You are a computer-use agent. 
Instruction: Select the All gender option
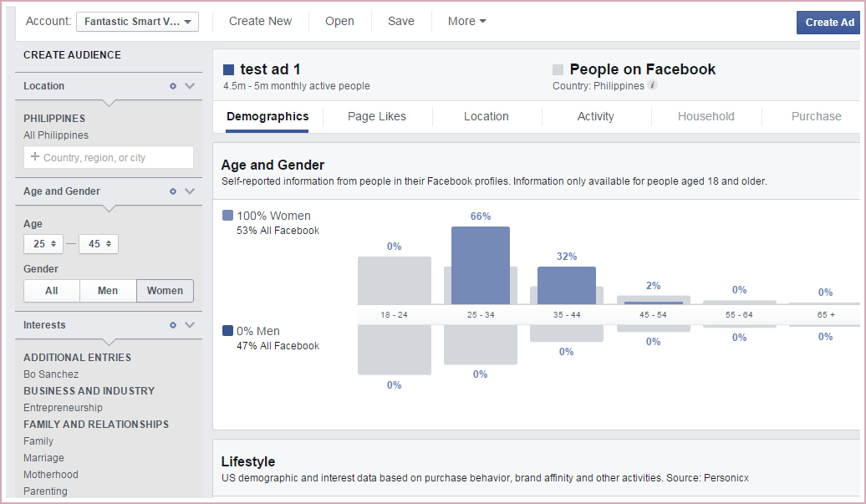coord(52,291)
